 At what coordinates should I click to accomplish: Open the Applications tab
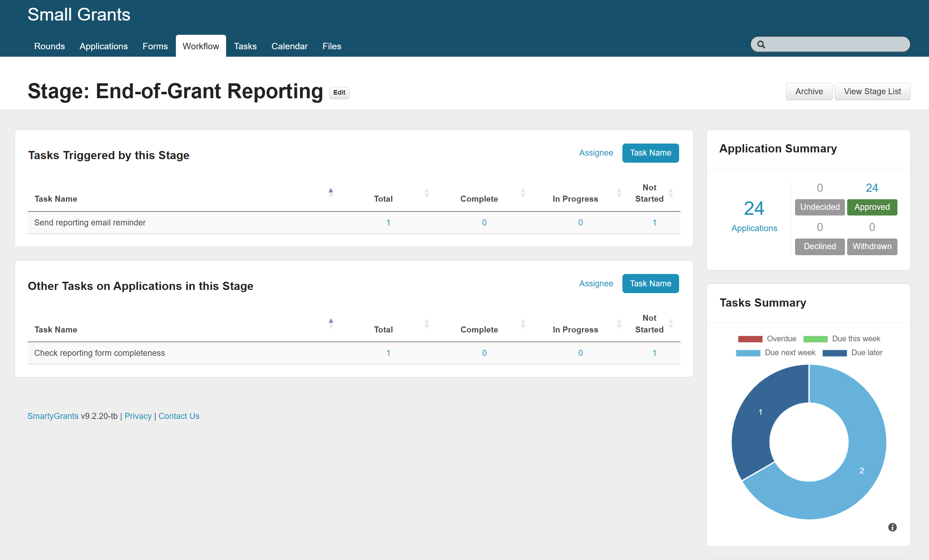[104, 46]
